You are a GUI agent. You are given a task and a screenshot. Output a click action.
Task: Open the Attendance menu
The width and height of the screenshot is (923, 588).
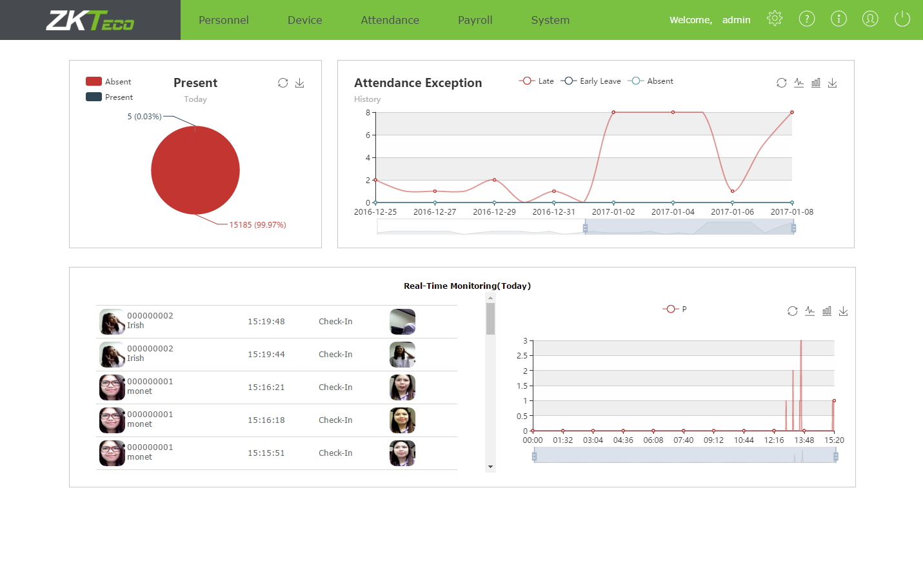(x=390, y=20)
